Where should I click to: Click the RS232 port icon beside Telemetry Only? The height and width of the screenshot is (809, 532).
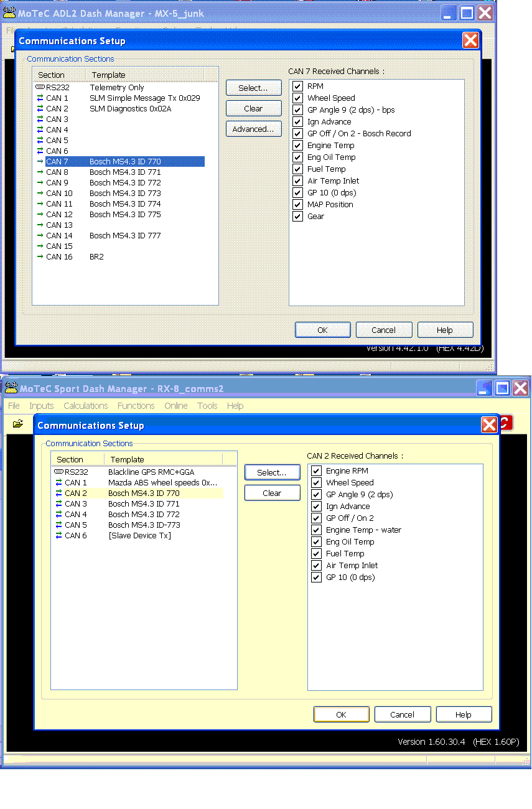pos(40,88)
